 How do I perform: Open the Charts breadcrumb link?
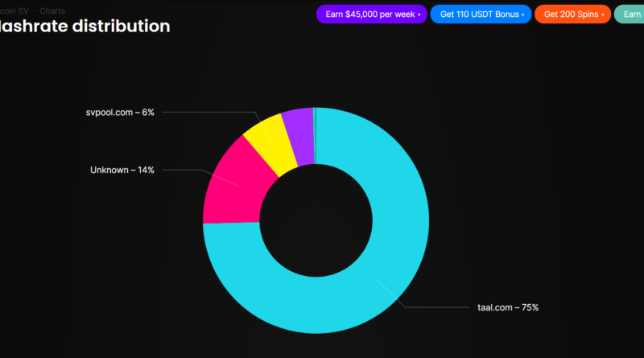[52, 11]
